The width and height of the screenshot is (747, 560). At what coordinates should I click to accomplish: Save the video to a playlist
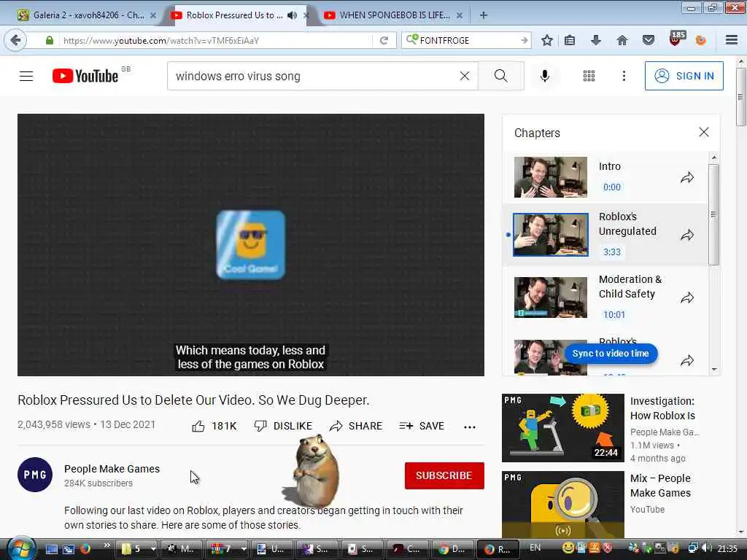pos(422,426)
